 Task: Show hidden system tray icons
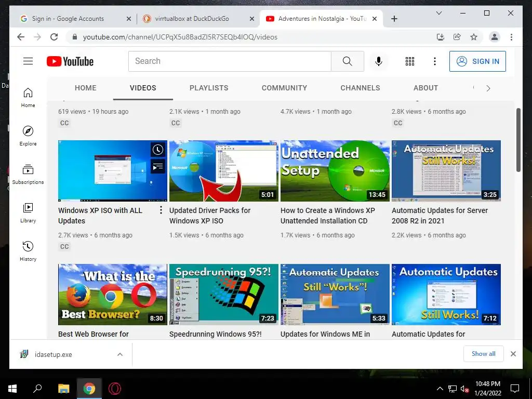pos(440,389)
